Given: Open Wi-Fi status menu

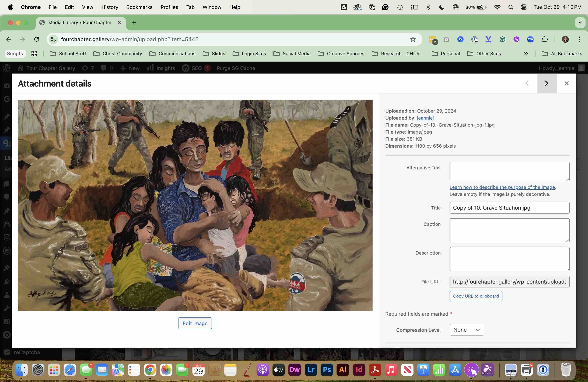Looking at the screenshot, I should 497,7.
